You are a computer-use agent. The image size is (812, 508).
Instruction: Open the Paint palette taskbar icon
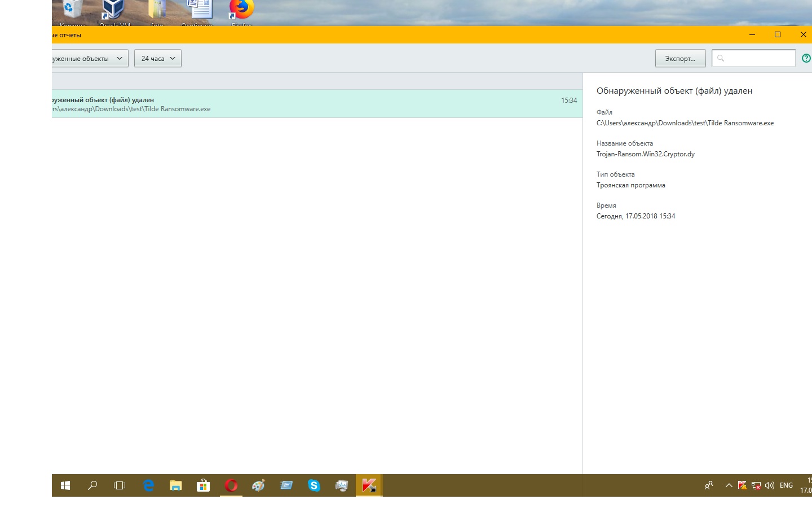(259, 485)
